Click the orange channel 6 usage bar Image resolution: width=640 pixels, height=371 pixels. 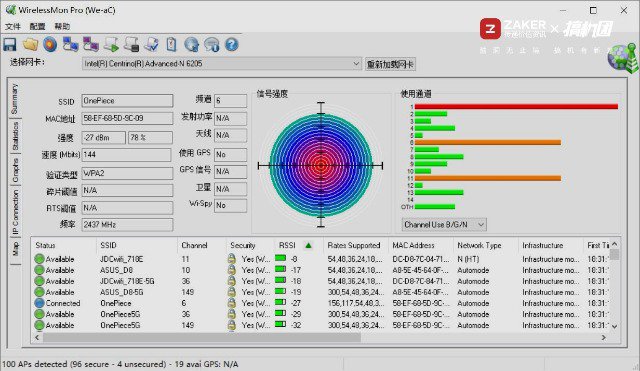pos(488,142)
